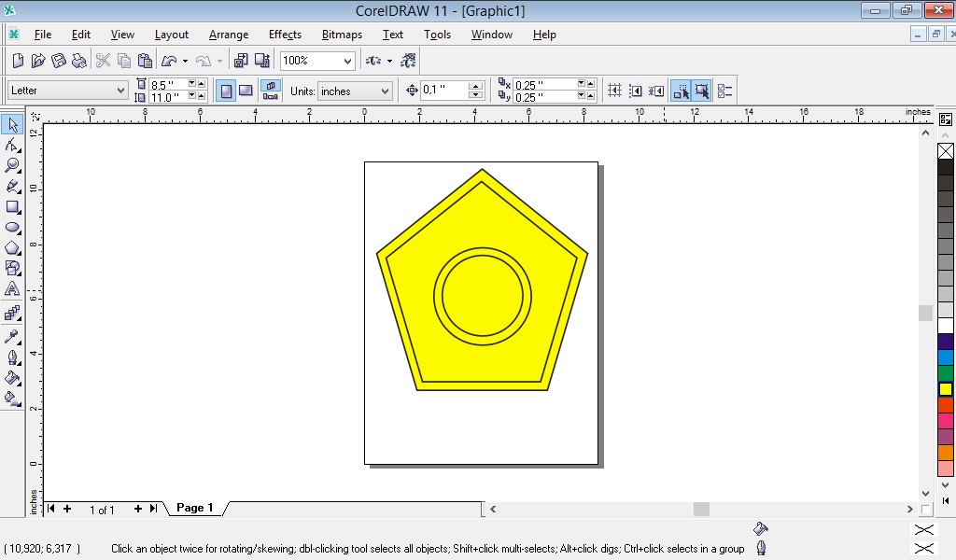Click the Undo arrow icon

pyautogui.click(x=169, y=61)
